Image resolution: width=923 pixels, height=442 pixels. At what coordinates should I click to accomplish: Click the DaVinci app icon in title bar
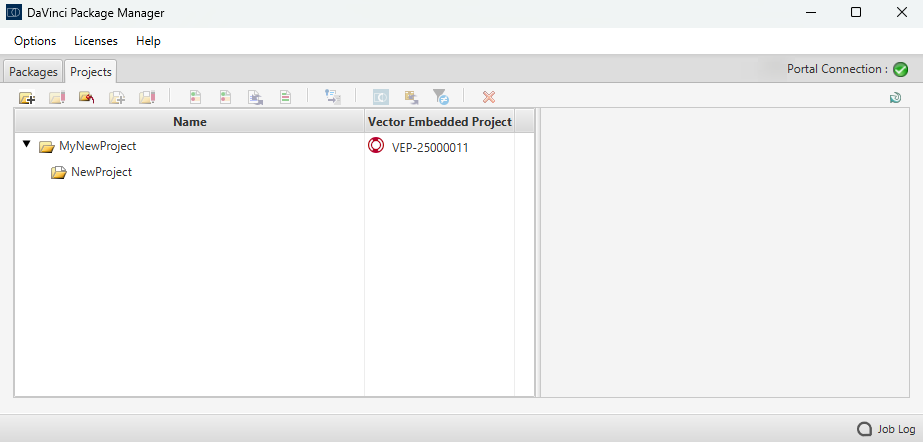pyautogui.click(x=13, y=12)
